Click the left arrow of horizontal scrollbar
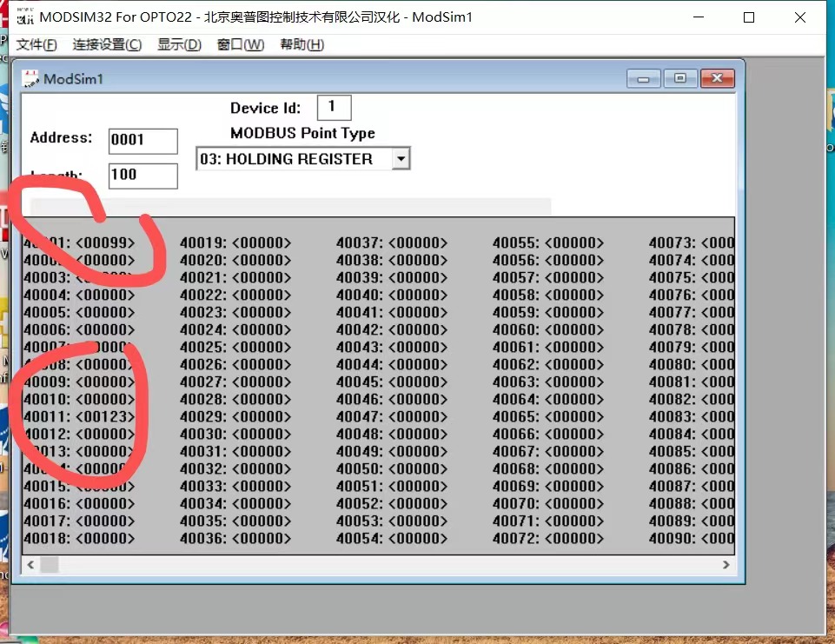The width and height of the screenshot is (835, 644). 30,564
